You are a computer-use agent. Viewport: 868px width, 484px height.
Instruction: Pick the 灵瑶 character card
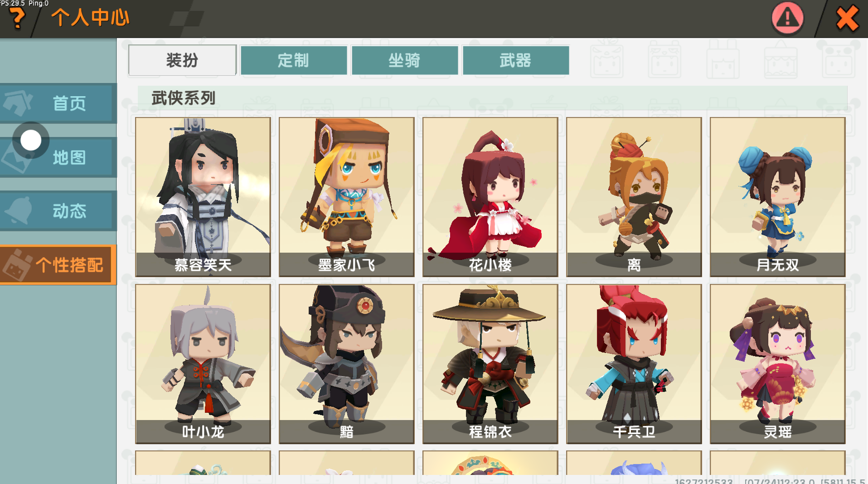778,364
